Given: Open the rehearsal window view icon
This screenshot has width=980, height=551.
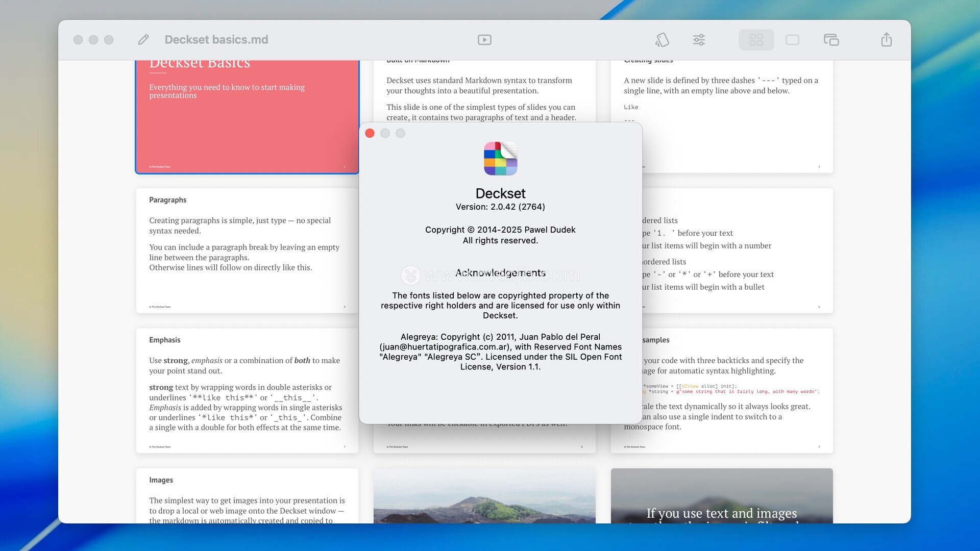Looking at the screenshot, I should tap(831, 40).
